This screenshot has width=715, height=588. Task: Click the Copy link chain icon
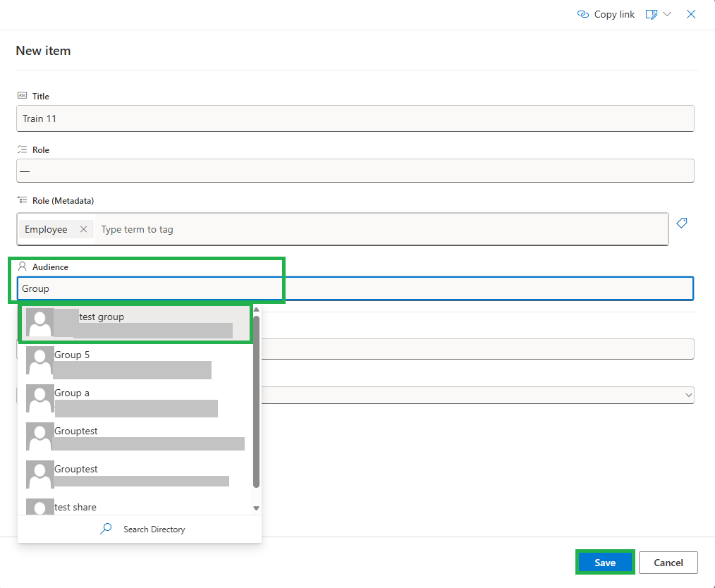(582, 15)
